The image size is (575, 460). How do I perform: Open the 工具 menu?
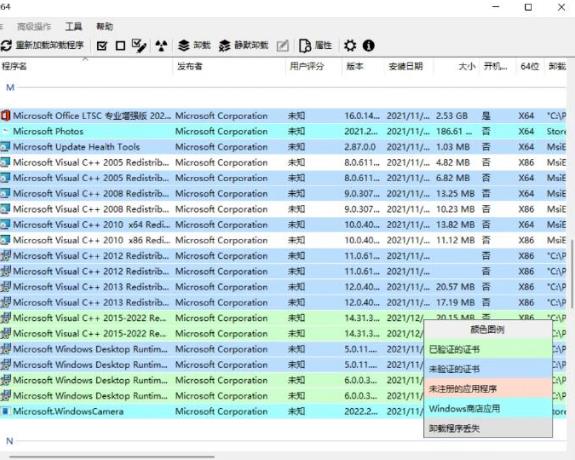pyautogui.click(x=74, y=26)
